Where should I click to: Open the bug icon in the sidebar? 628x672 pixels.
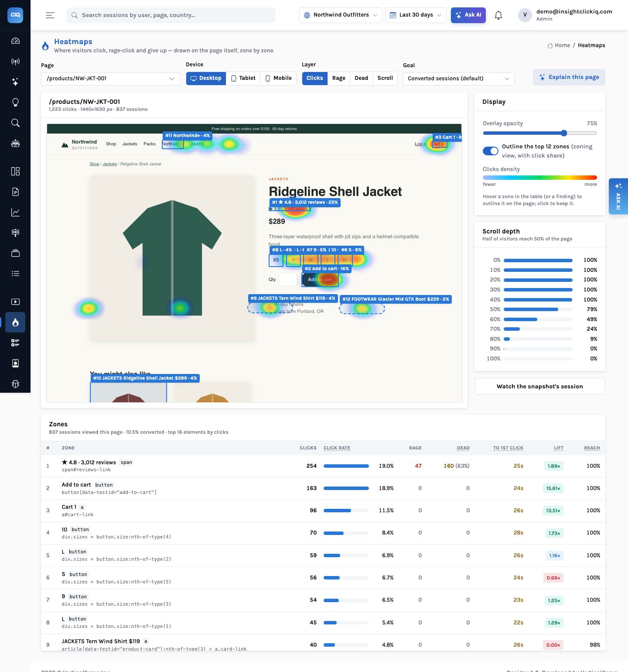pyautogui.click(x=15, y=384)
